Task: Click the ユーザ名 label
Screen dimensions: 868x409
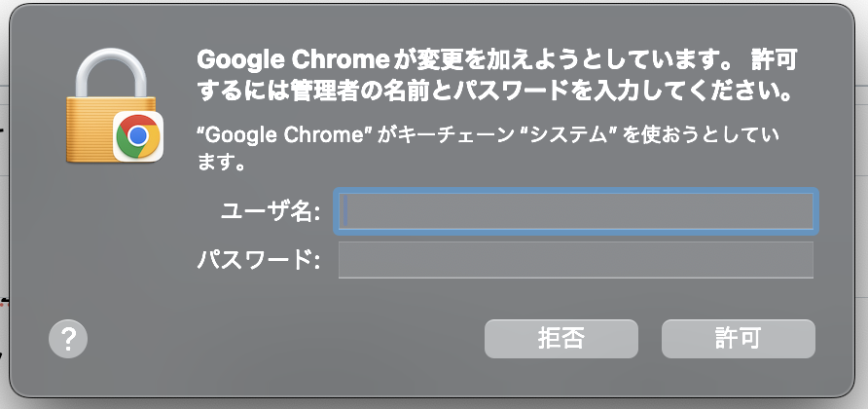Action: click(x=271, y=211)
